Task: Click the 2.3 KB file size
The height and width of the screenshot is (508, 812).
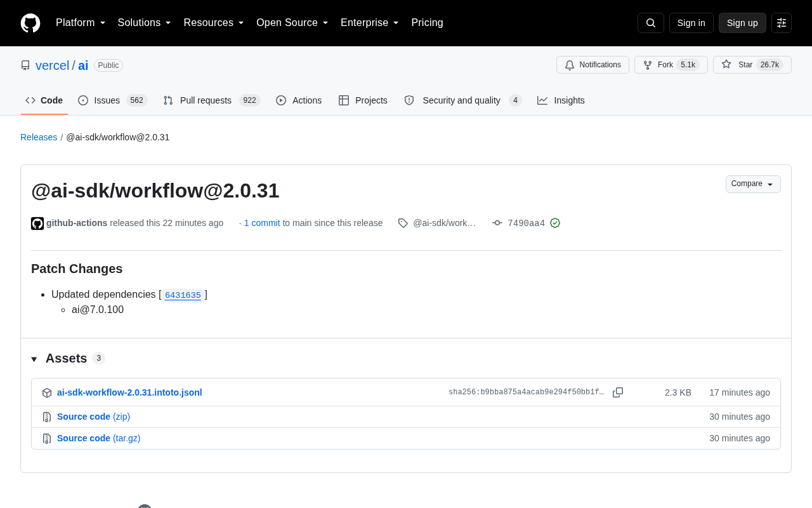Action: (x=678, y=392)
